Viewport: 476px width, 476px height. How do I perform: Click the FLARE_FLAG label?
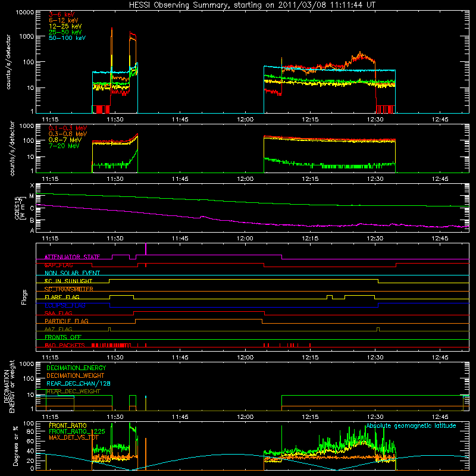pyautogui.click(x=62, y=297)
